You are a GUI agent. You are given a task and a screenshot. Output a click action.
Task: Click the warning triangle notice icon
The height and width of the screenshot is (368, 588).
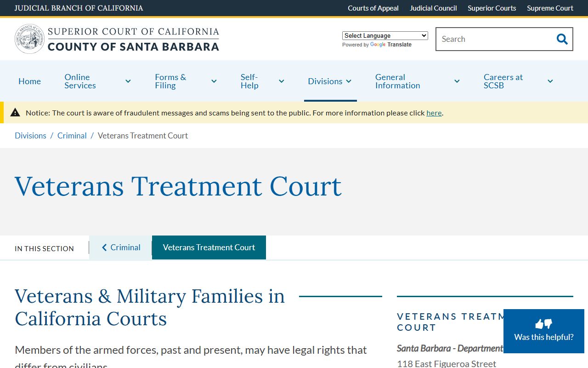pos(15,113)
